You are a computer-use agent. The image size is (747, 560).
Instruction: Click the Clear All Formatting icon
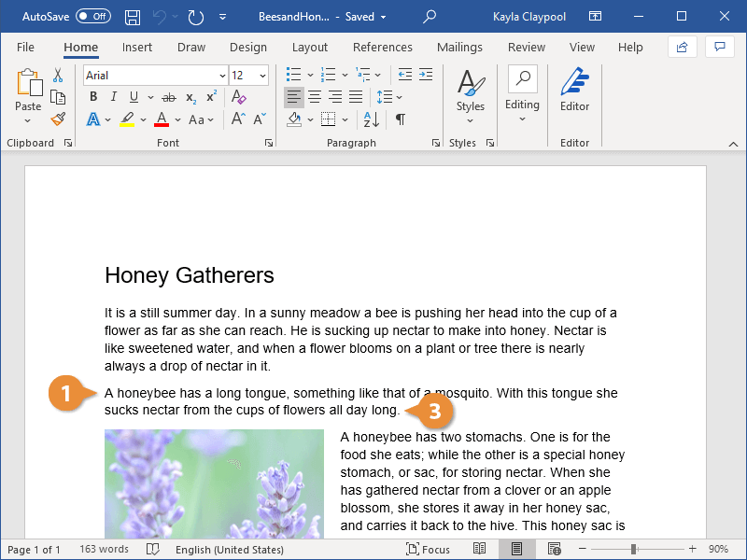pyautogui.click(x=238, y=97)
